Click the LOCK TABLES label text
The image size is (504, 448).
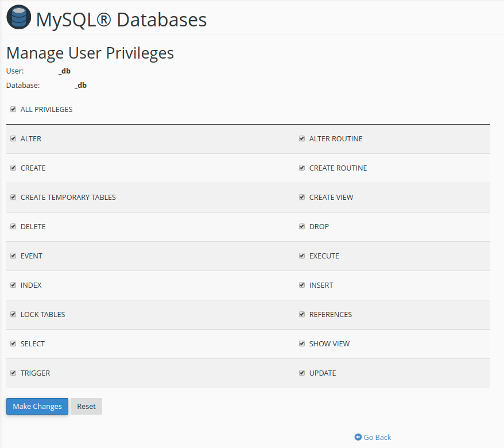[x=42, y=315]
